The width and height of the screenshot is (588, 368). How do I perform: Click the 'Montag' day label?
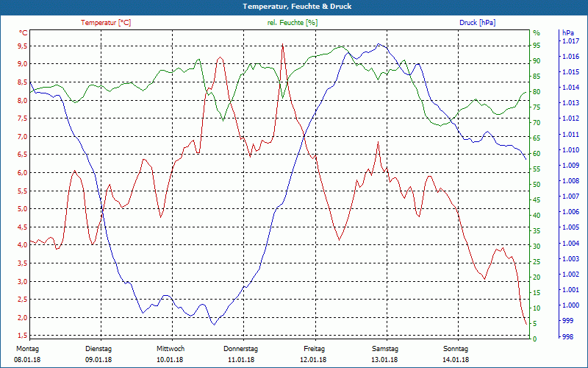pos(27,349)
